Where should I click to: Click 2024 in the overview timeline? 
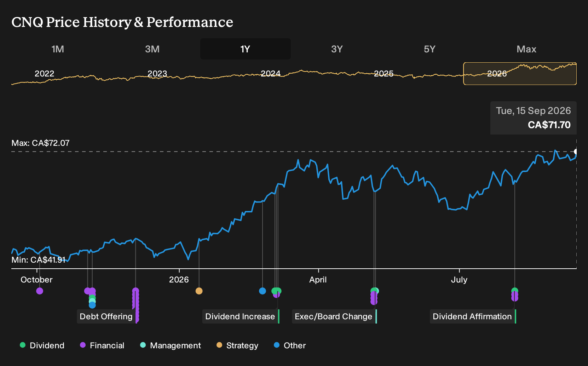pos(271,74)
